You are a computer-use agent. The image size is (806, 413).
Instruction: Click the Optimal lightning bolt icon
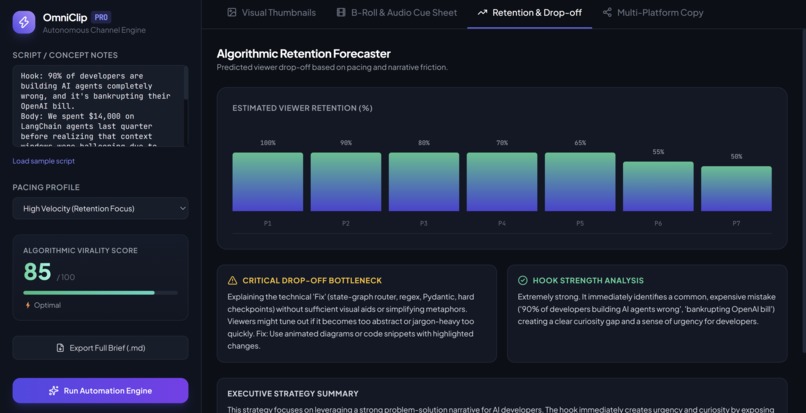pyautogui.click(x=28, y=305)
